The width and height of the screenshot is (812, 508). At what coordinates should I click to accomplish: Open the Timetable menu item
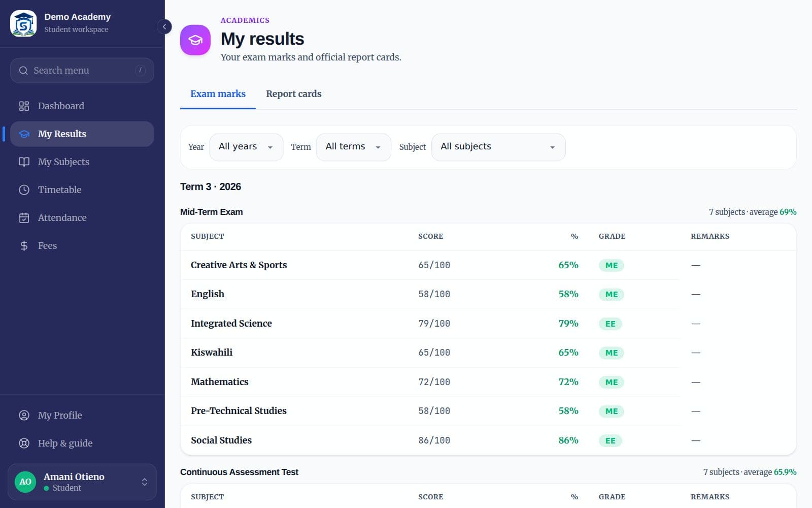82,189
